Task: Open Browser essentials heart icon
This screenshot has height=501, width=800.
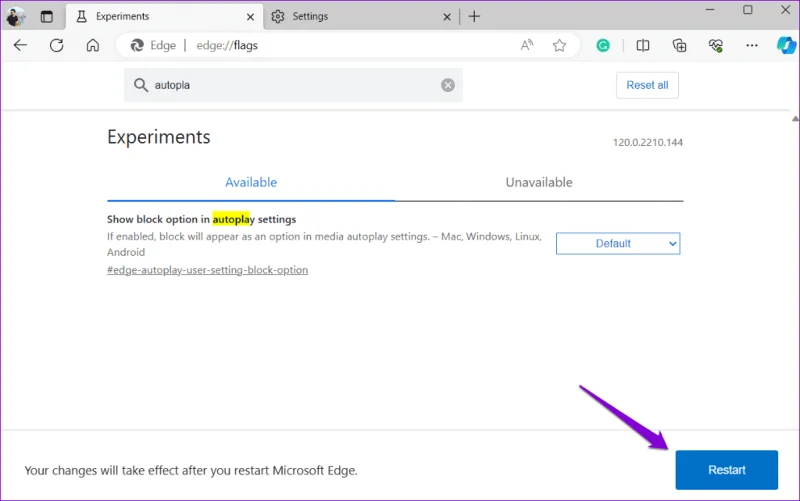Action: pos(715,45)
